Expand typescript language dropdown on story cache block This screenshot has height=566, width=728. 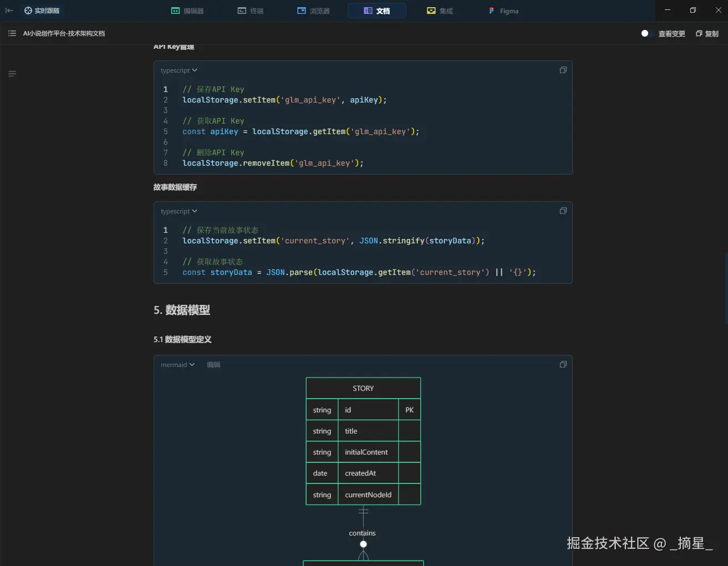[179, 211]
